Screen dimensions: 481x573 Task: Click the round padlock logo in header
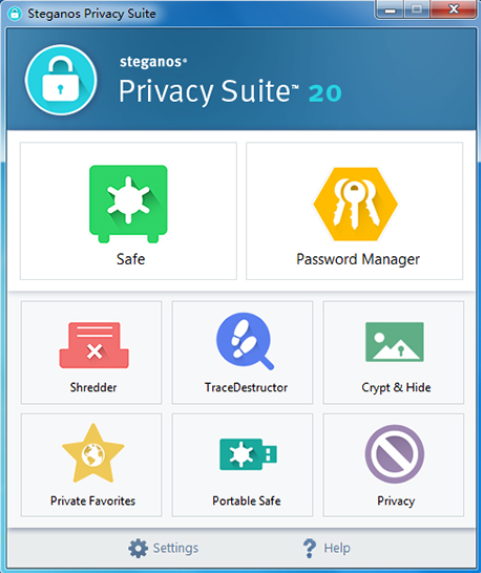(x=61, y=80)
